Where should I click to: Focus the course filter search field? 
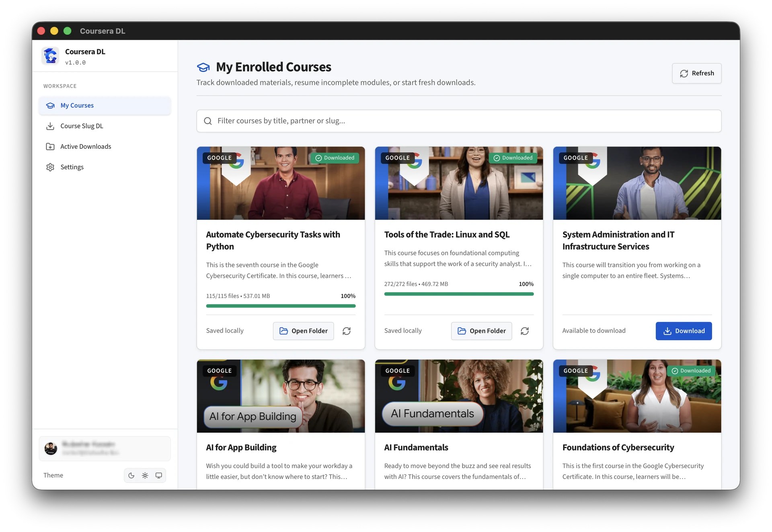tap(459, 121)
